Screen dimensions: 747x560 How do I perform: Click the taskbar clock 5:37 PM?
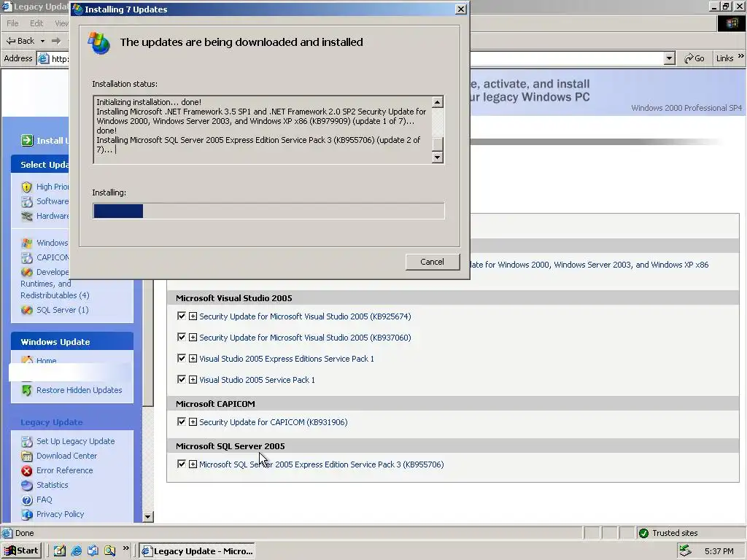[x=719, y=551]
